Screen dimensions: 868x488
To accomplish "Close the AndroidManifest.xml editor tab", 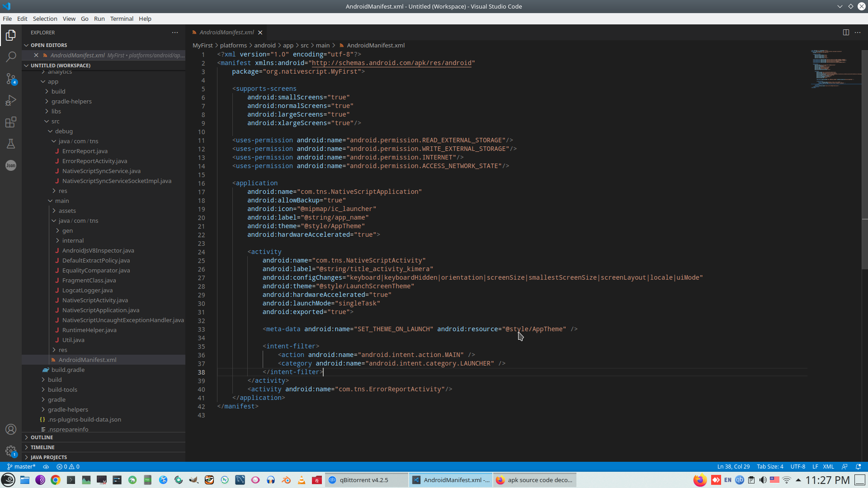I will (260, 33).
